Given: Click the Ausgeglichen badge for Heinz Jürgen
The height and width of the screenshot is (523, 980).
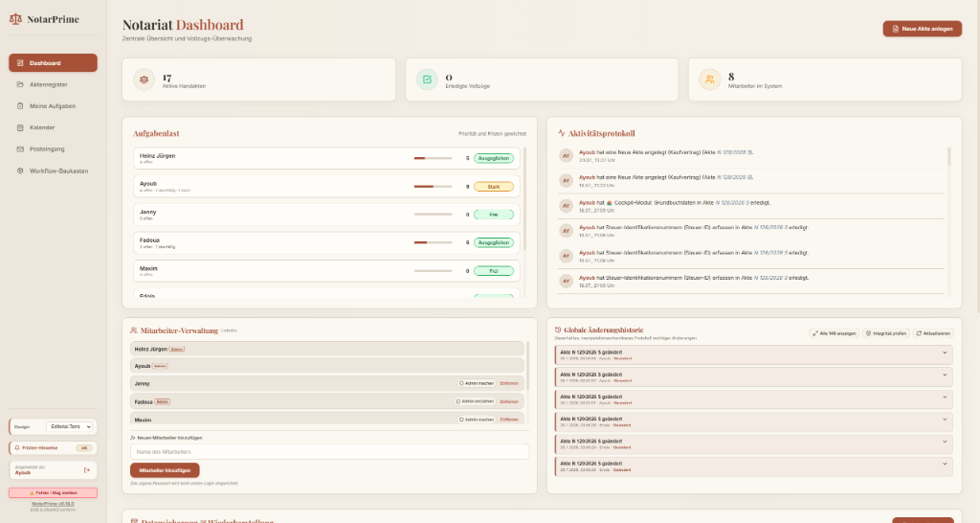Looking at the screenshot, I should click(x=494, y=158).
